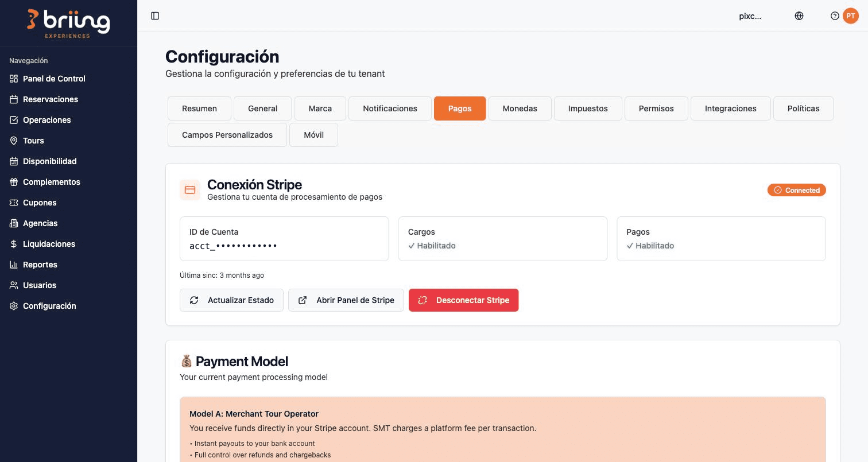Click the Payment Model heading

[234, 362]
